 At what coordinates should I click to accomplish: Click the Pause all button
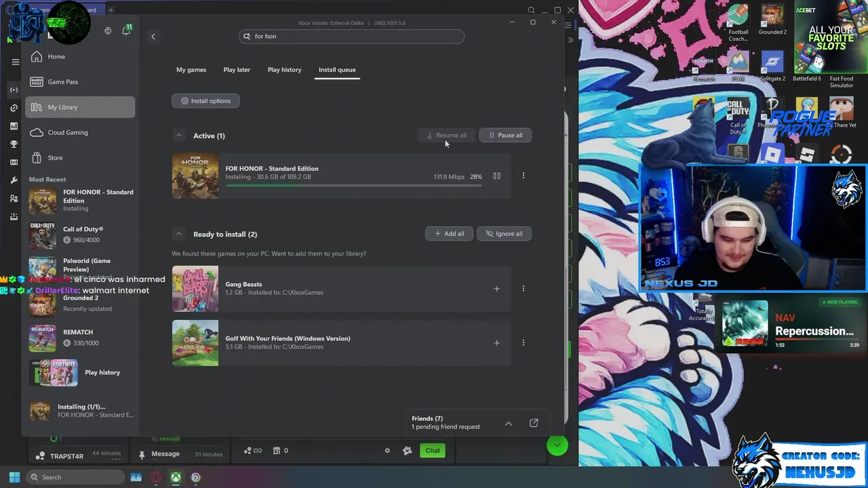(x=505, y=135)
